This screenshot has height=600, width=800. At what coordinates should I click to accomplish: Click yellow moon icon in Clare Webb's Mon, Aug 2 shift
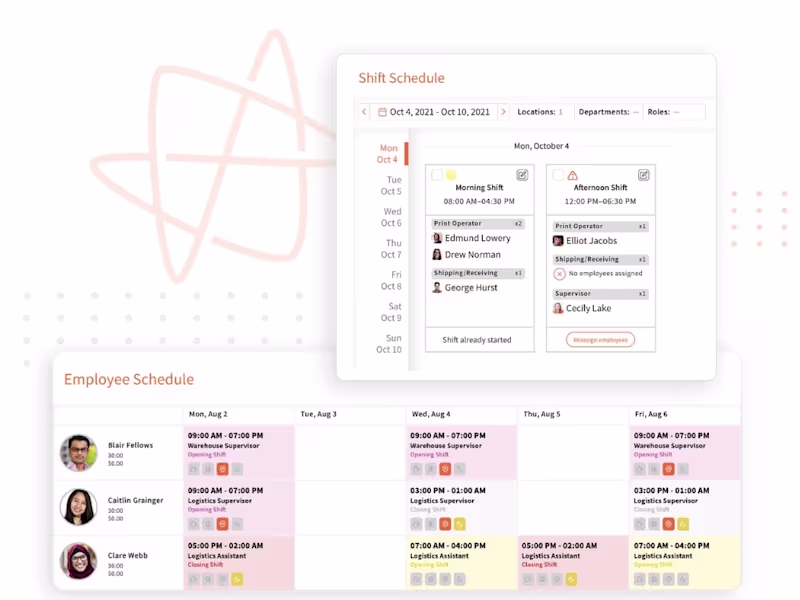[x=237, y=579]
